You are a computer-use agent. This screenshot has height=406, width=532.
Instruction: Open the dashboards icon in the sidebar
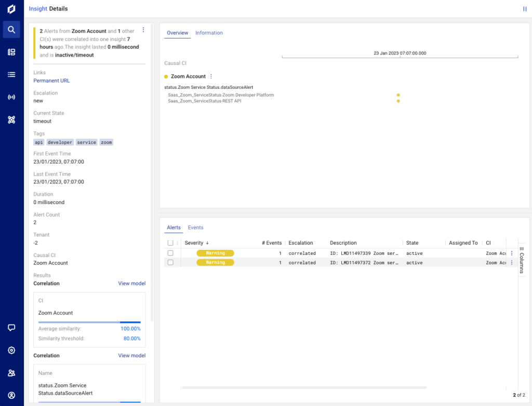click(x=11, y=52)
